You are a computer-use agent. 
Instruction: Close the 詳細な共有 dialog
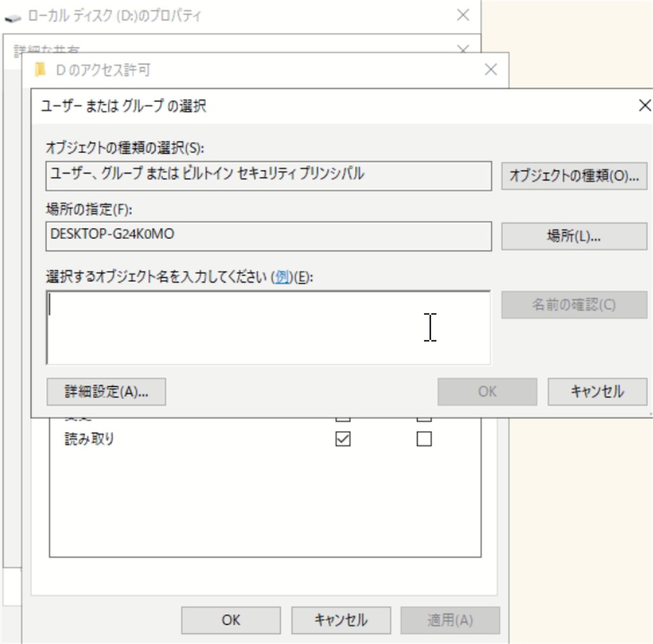coord(463,49)
